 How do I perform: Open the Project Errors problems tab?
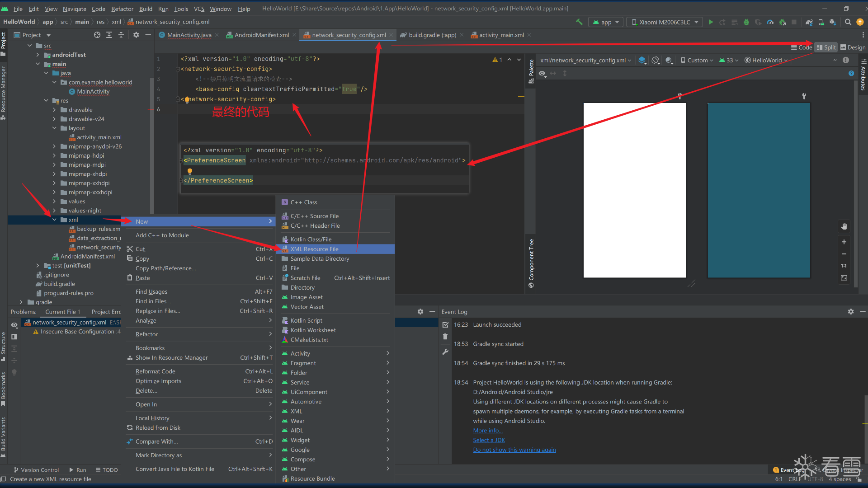(106, 312)
